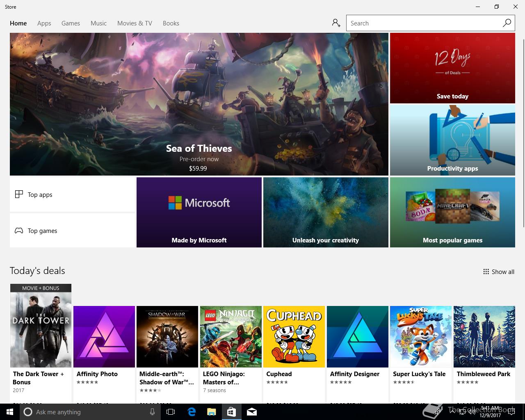Viewport: 525px width, 420px height.
Task: Open the Movies & TV tab
Action: [x=135, y=23]
